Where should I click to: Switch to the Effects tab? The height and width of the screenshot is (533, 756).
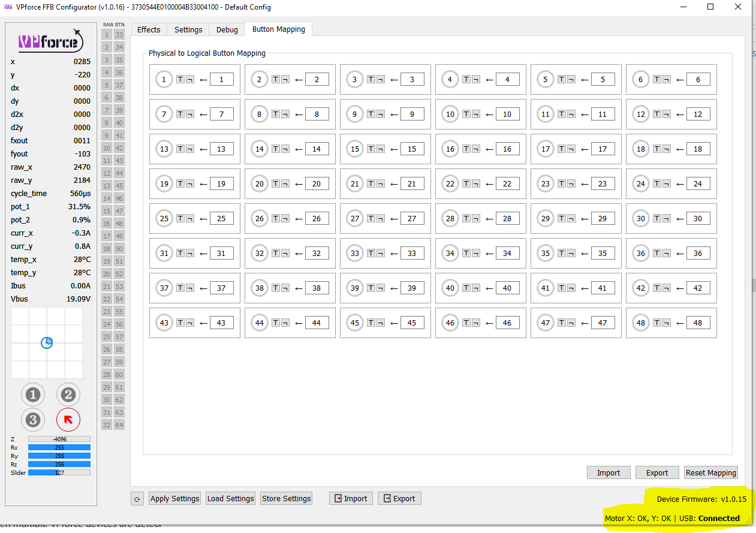coord(149,29)
